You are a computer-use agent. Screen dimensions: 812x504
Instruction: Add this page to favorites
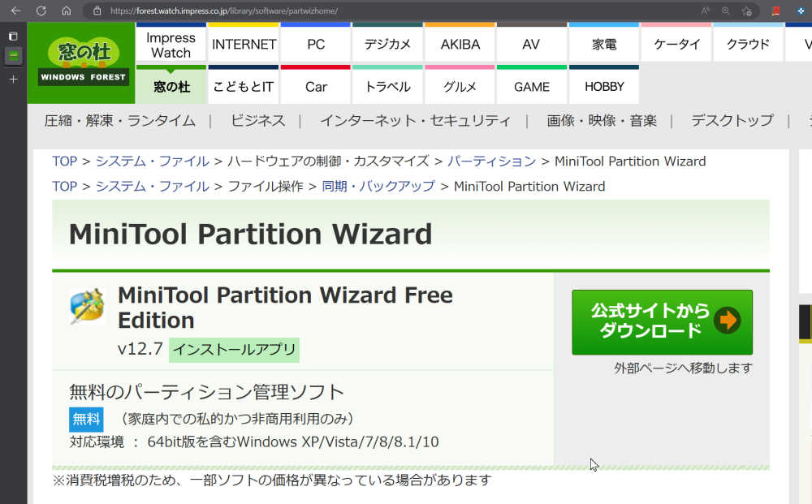pos(746,11)
